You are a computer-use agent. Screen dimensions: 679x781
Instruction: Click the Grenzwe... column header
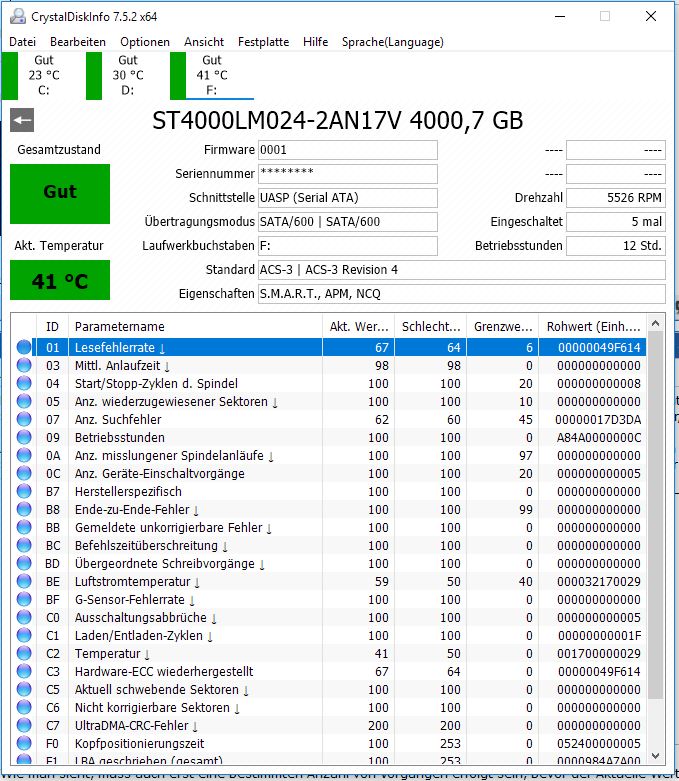[x=503, y=327]
